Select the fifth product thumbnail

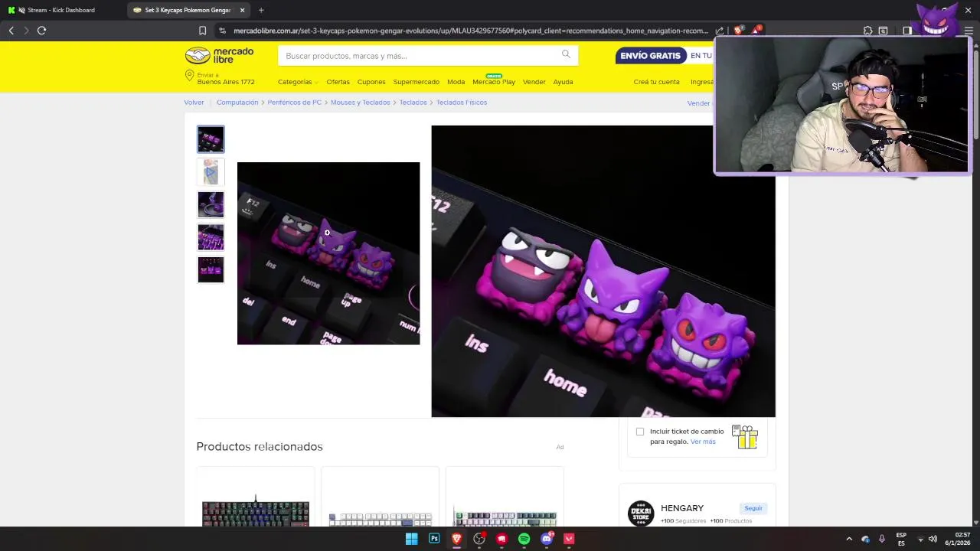click(x=211, y=270)
